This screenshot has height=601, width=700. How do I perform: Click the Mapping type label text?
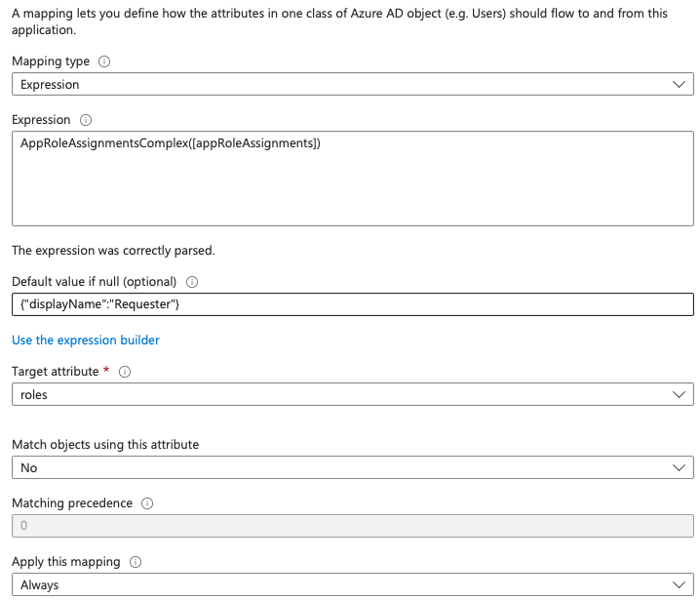pos(51,61)
